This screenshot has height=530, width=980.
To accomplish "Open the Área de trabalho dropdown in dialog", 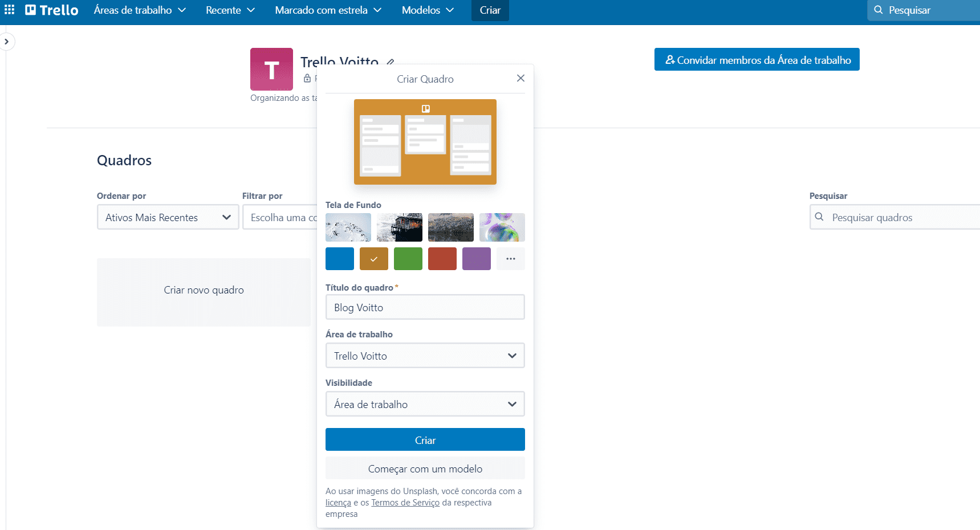I will pyautogui.click(x=425, y=356).
